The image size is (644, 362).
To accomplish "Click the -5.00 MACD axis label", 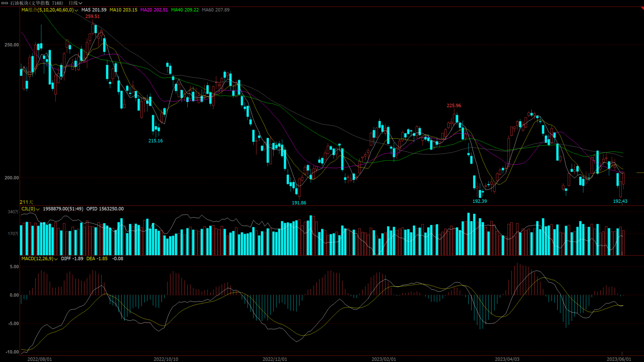I will [14, 324].
